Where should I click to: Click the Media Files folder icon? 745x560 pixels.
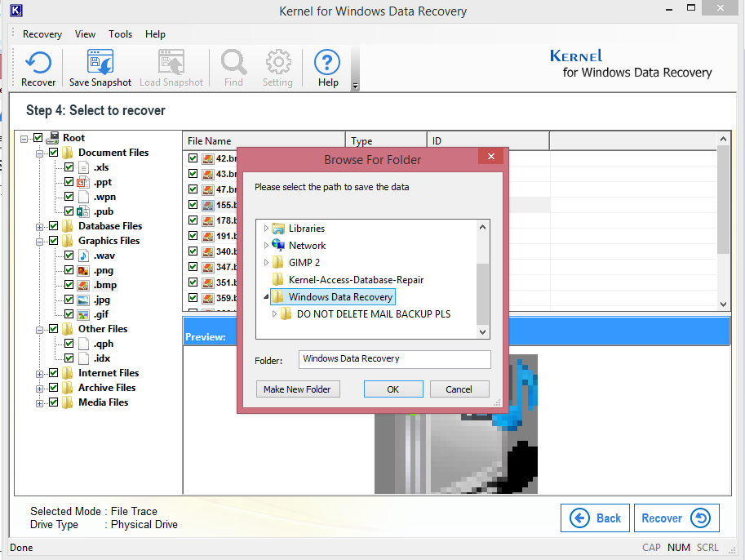[x=68, y=402]
